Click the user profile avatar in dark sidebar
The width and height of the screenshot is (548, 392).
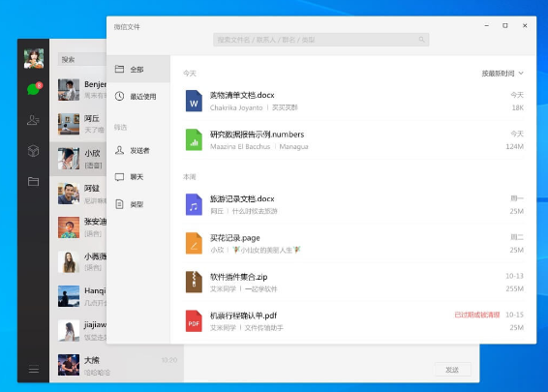34,58
